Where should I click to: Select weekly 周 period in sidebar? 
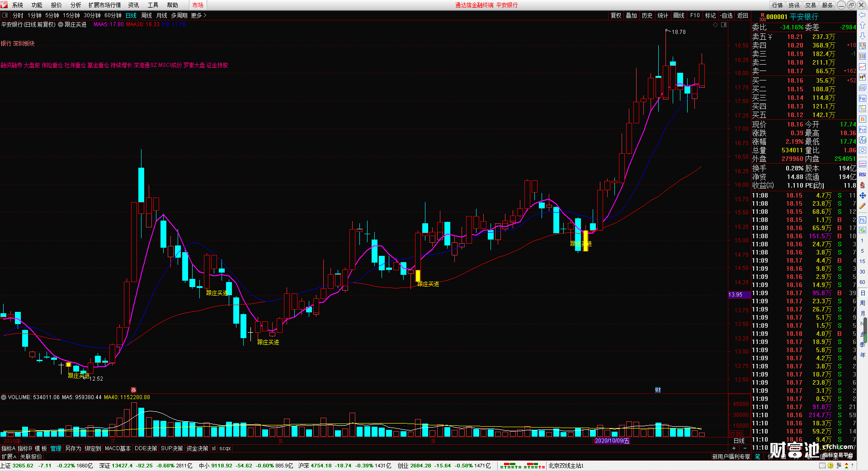click(x=863, y=303)
